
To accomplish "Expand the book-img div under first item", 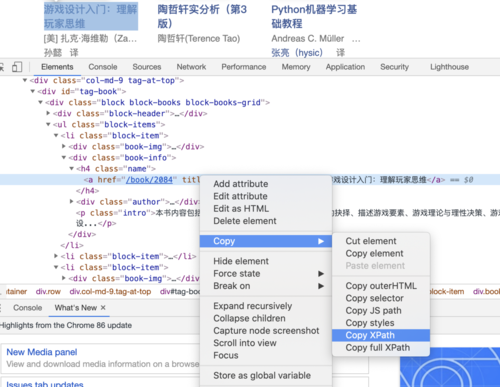I will coord(64,146).
